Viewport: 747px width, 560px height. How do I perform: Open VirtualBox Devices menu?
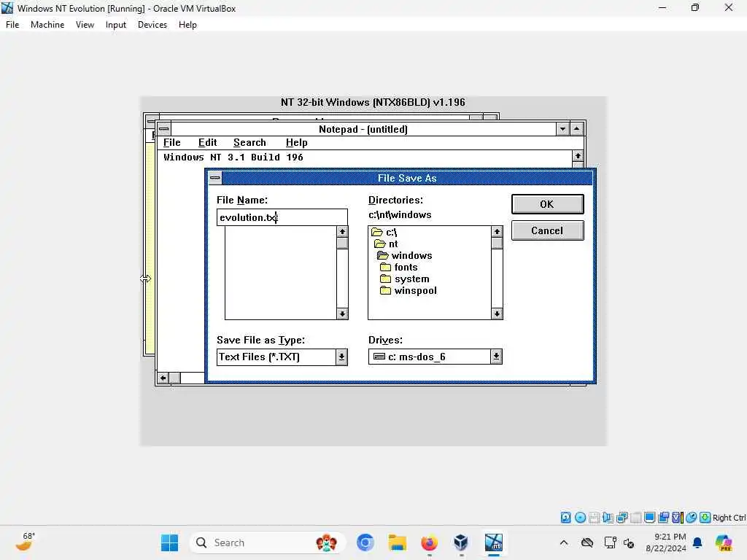(x=152, y=25)
